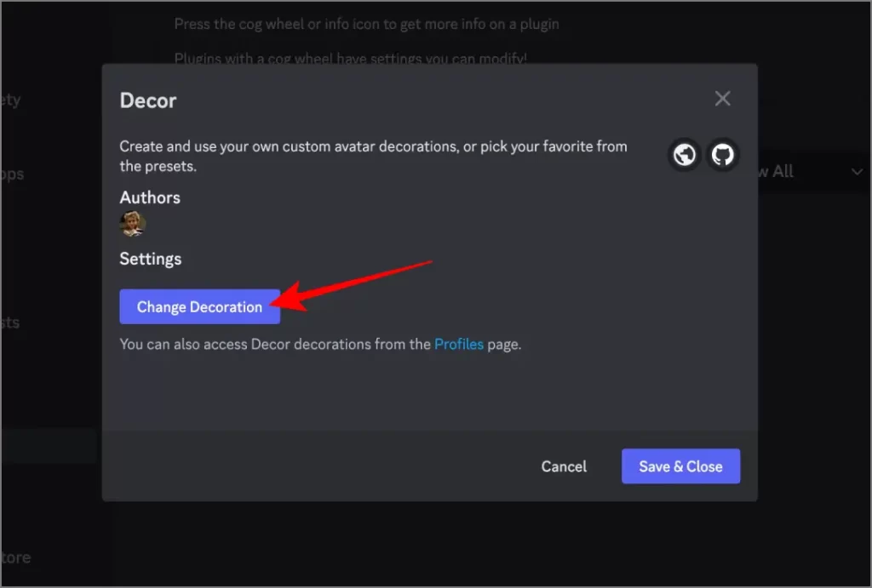Image resolution: width=872 pixels, height=588 pixels.
Task: Select the sidebar item ending in "tore"
Action: pyautogui.click(x=15, y=557)
